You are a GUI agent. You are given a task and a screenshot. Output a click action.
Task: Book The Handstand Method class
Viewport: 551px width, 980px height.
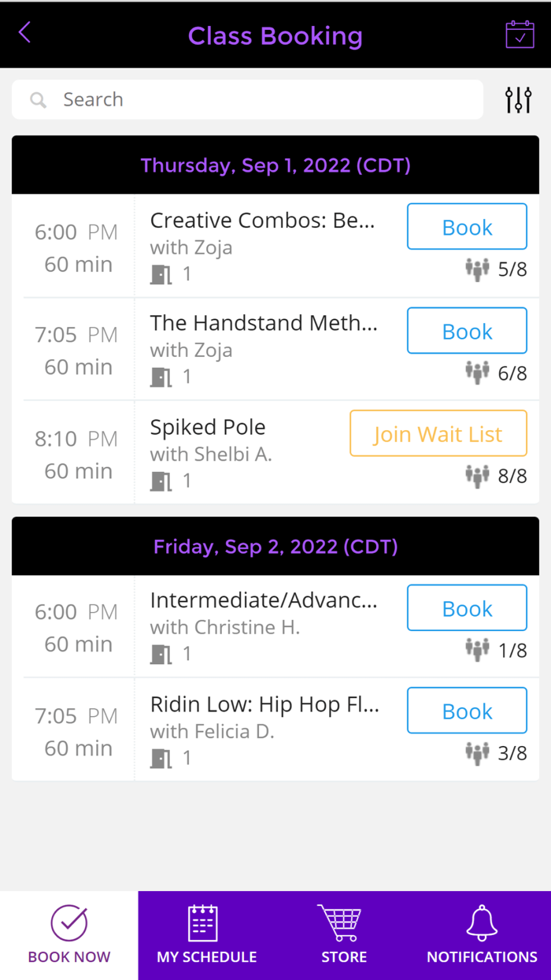click(467, 331)
